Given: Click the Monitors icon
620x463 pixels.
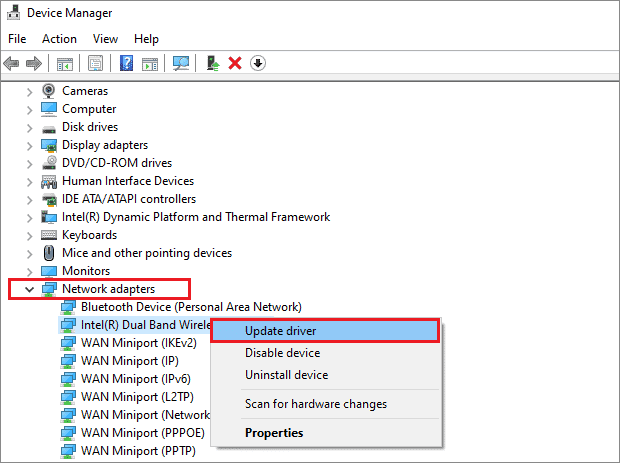Looking at the screenshot, I should tap(49, 271).
